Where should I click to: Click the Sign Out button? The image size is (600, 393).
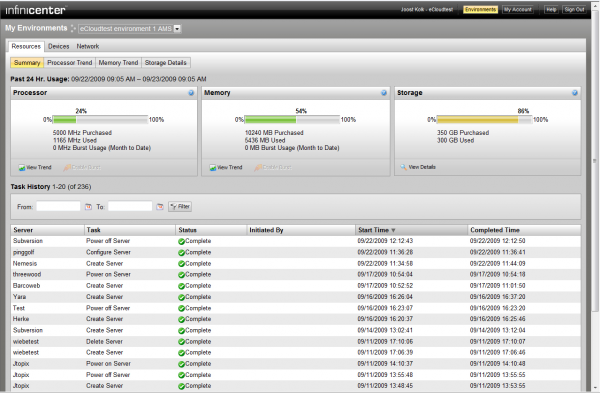(574, 10)
